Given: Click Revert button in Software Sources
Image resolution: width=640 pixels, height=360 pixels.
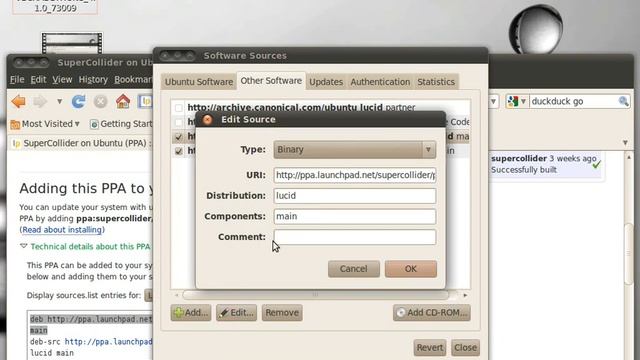Looking at the screenshot, I should tap(430, 348).
